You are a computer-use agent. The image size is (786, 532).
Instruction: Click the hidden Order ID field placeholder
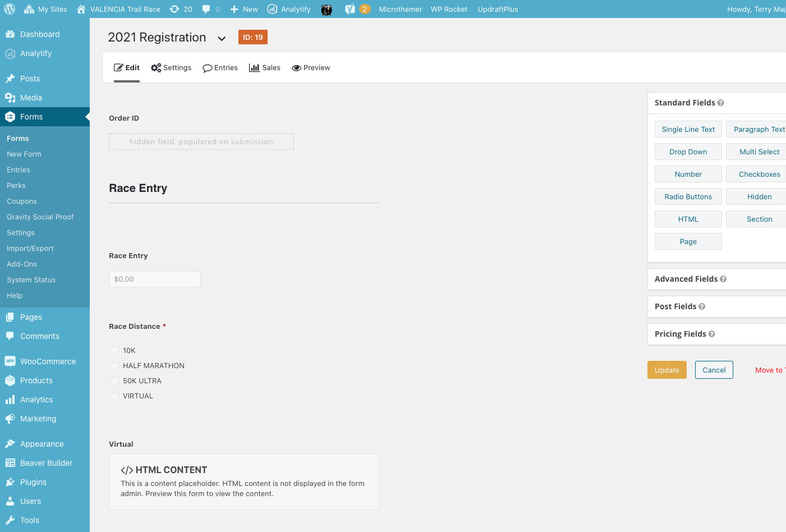(x=201, y=141)
